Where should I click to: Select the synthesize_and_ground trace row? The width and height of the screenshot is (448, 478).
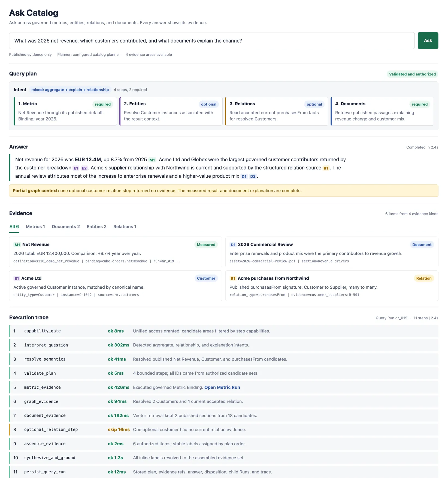224,458
